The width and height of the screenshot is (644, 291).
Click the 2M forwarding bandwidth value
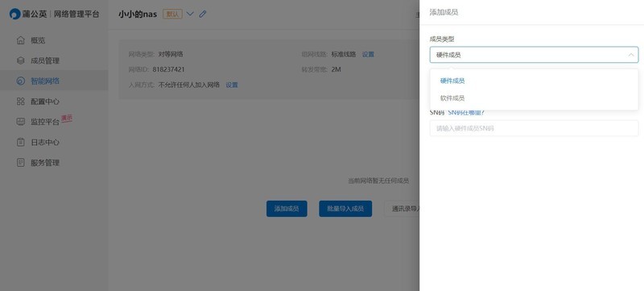(336, 69)
